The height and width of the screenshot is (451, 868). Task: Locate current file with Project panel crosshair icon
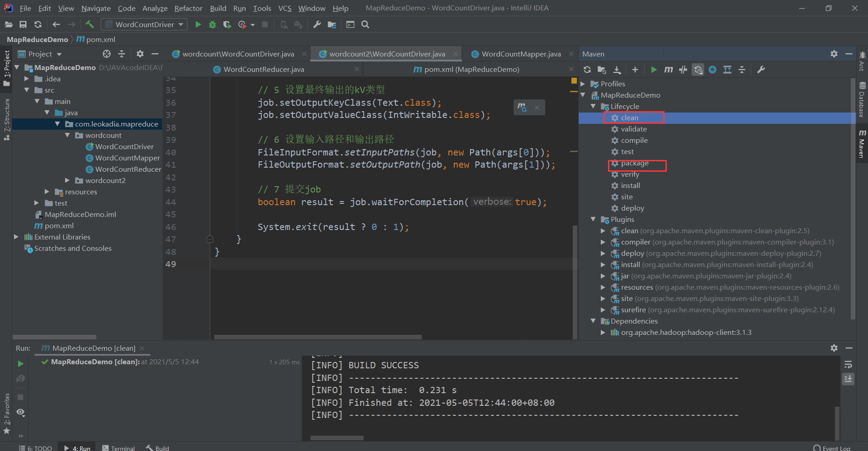point(107,54)
